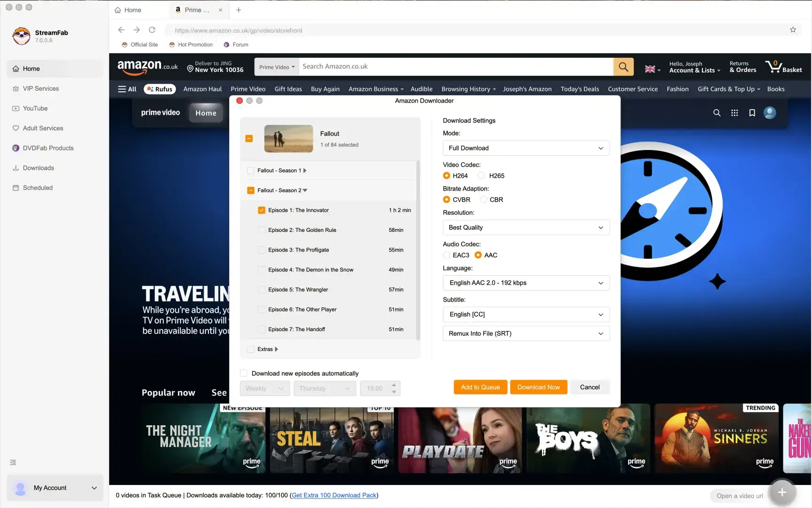The height and width of the screenshot is (508, 812).
Task: Check Episode 2: The Golden Rule
Action: point(262,230)
